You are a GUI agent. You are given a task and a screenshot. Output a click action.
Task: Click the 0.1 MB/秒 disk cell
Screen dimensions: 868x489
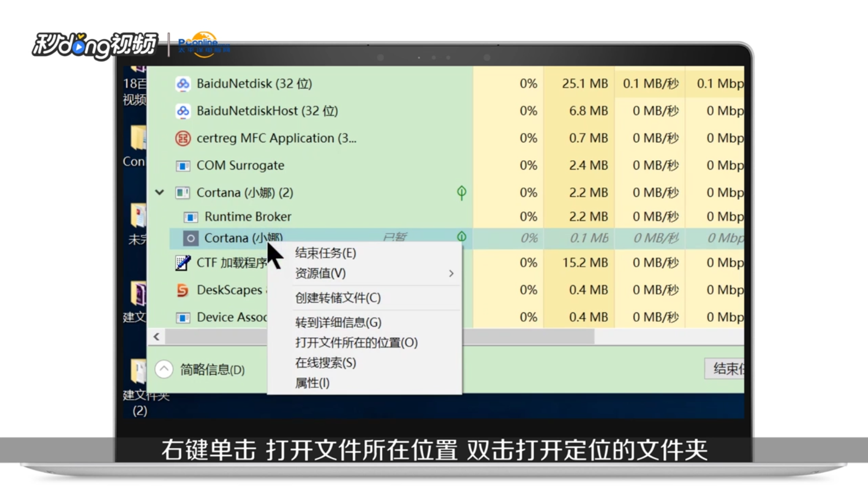(651, 84)
